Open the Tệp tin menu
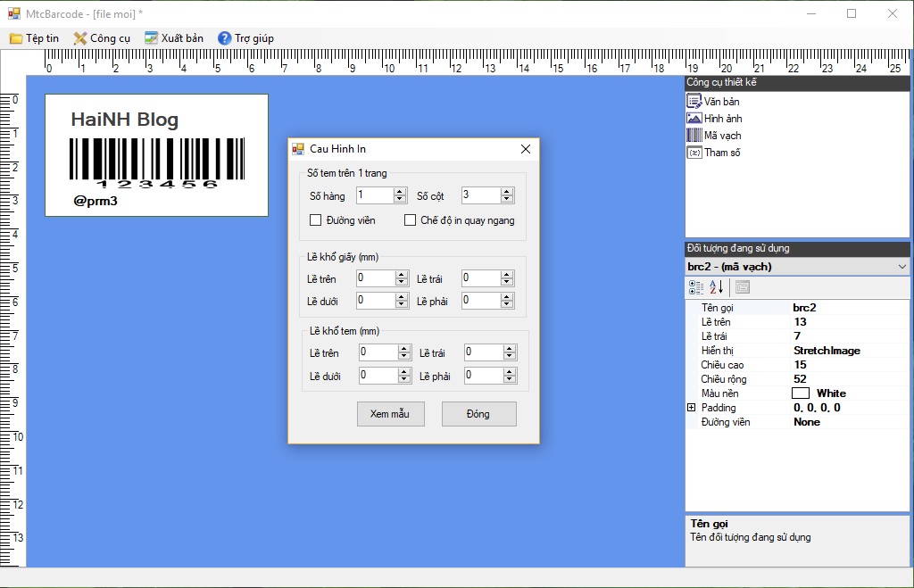The image size is (914, 588). 34,38
